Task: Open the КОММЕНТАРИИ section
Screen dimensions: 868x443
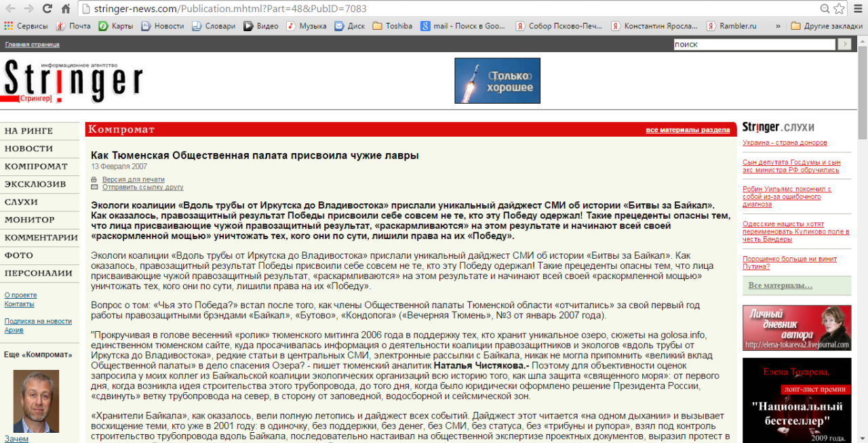Action: tap(41, 238)
